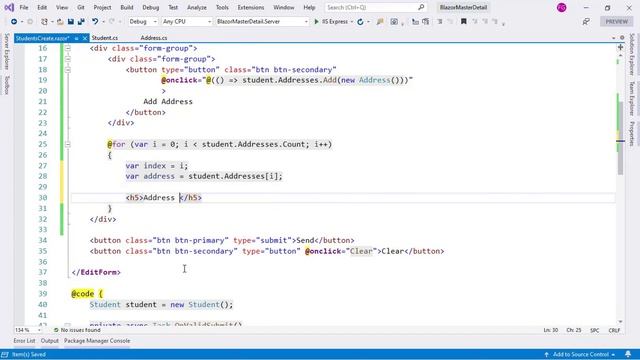The image size is (640, 360).
Task: Click the notifications bell in status bar
Action: [x=628, y=354]
